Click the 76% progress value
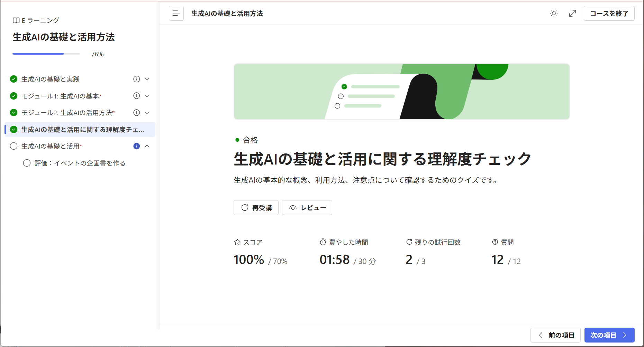This screenshot has height=347, width=644. point(97,54)
